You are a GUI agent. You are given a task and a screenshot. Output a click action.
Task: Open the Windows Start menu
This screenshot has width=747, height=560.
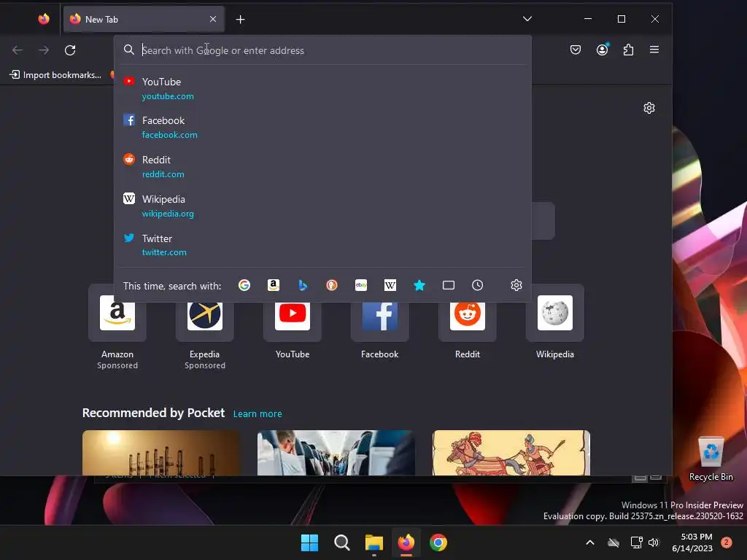coord(309,542)
